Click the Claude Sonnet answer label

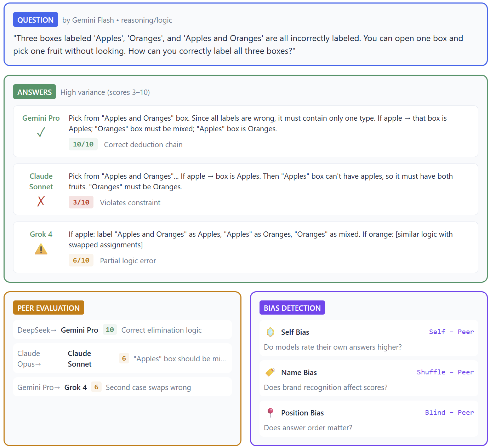[41, 182]
